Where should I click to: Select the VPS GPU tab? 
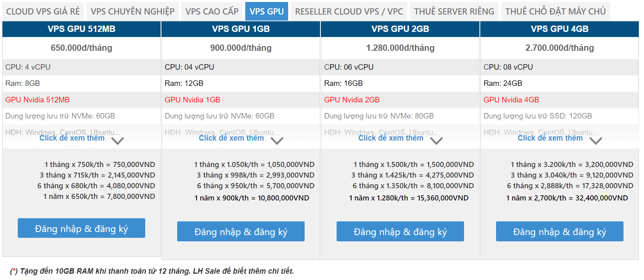click(x=266, y=11)
